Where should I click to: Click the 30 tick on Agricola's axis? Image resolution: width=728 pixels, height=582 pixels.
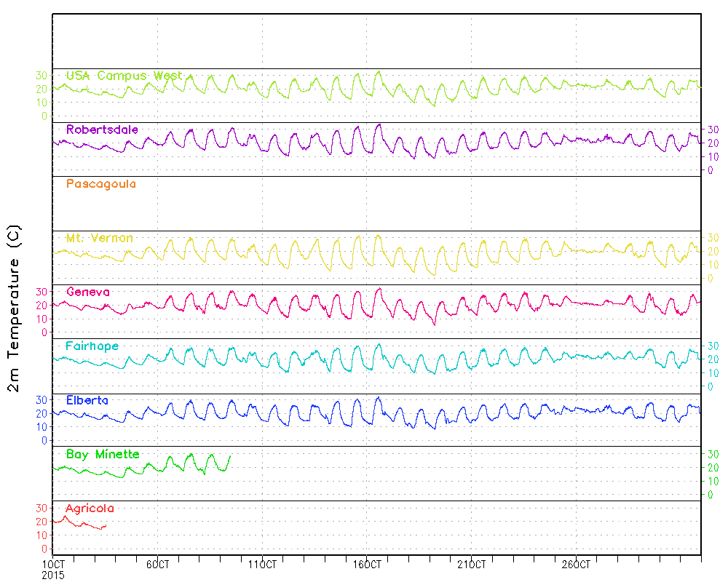(42, 508)
